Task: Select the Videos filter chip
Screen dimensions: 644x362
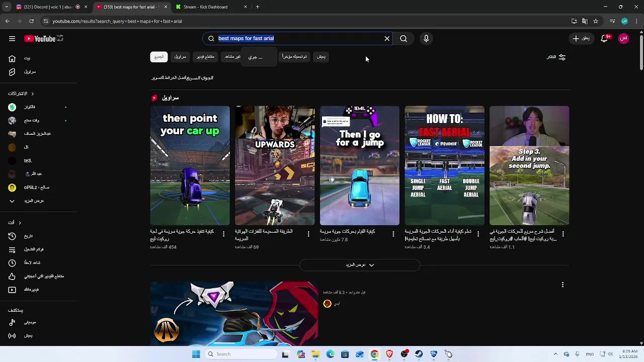Action: point(205,57)
